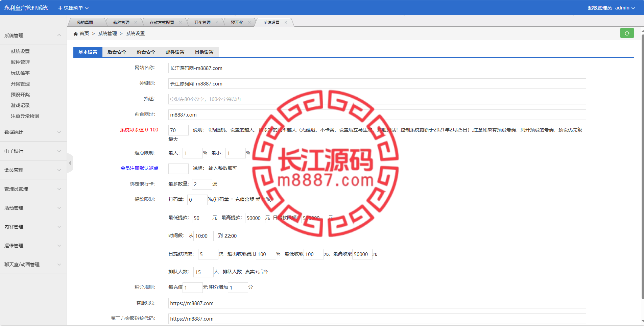
Task: Open 系统设置 in the sidebar
Action: click(x=20, y=51)
